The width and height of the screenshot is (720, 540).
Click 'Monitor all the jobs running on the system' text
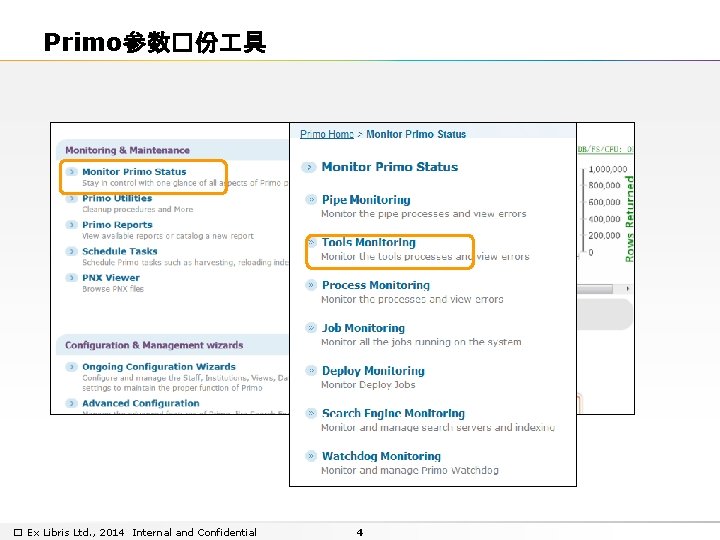point(421,342)
